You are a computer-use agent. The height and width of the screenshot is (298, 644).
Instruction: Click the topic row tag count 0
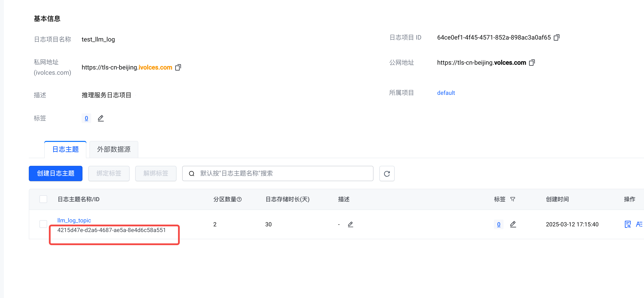tap(498, 224)
